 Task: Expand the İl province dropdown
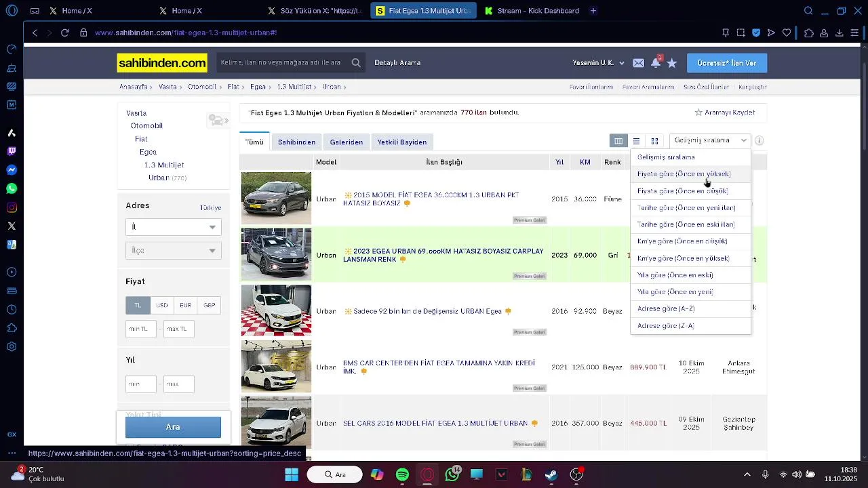point(173,227)
